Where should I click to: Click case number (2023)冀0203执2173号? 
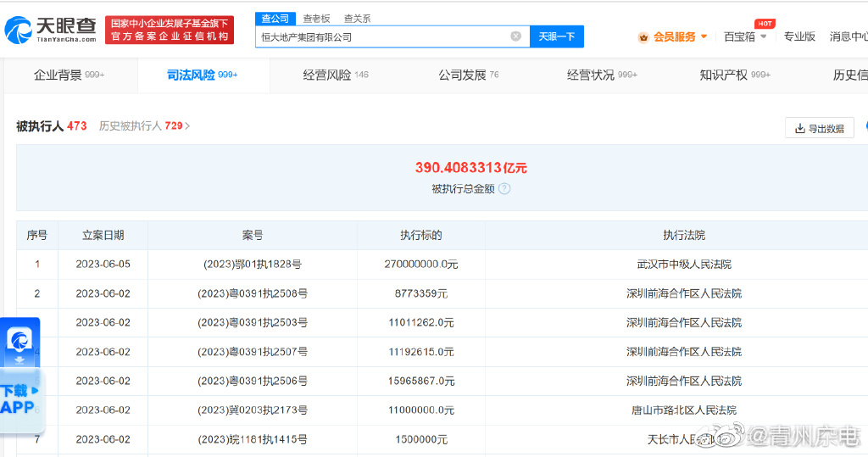coord(253,410)
